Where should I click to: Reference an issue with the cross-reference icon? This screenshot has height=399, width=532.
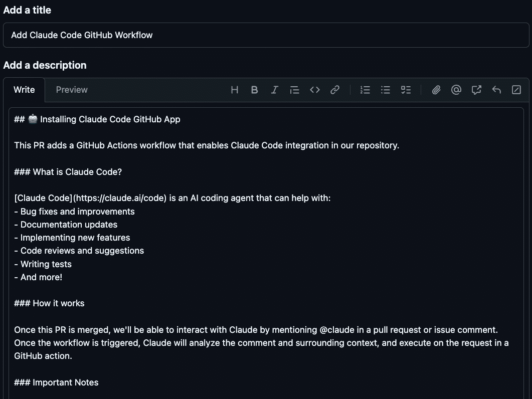(476, 90)
